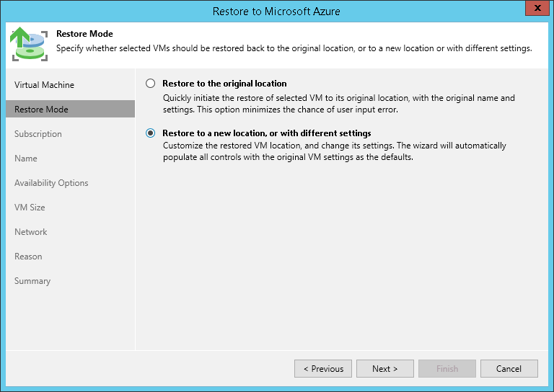Click the Previous button
Image resolution: width=554 pixels, height=392 pixels.
click(323, 369)
